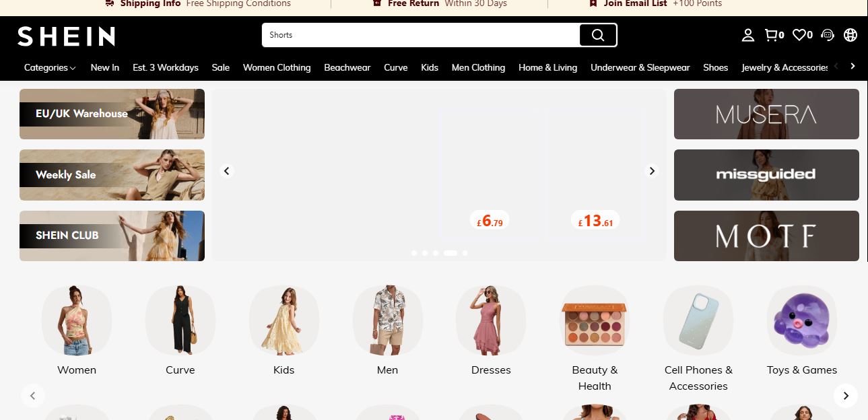Screen dimensions: 868x420
Task: Open the Beachwear menu
Action: (x=347, y=67)
